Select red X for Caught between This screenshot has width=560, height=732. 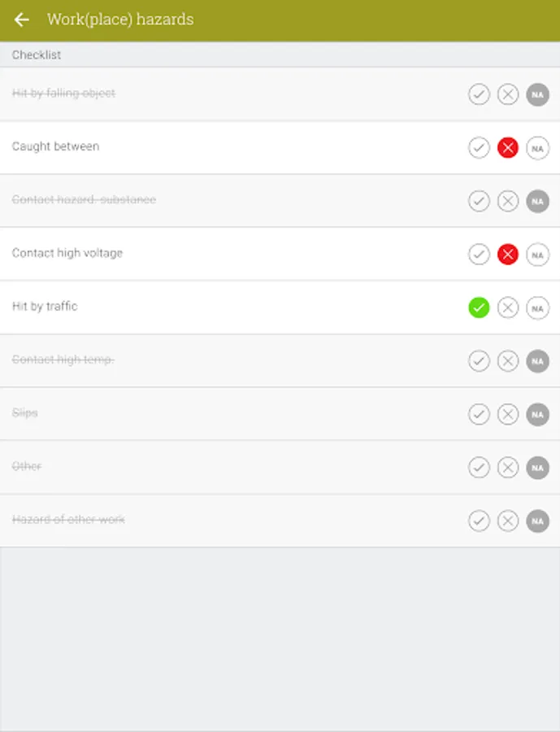point(508,148)
